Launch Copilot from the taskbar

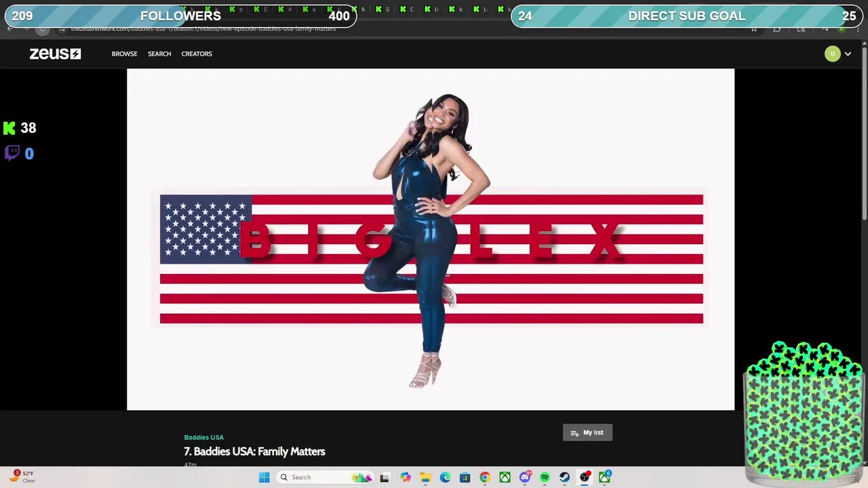[405, 477]
